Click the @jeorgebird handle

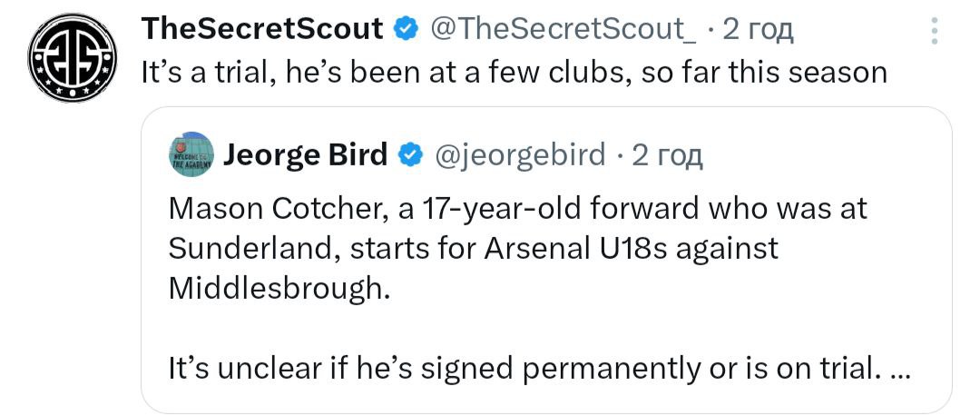coord(521,156)
